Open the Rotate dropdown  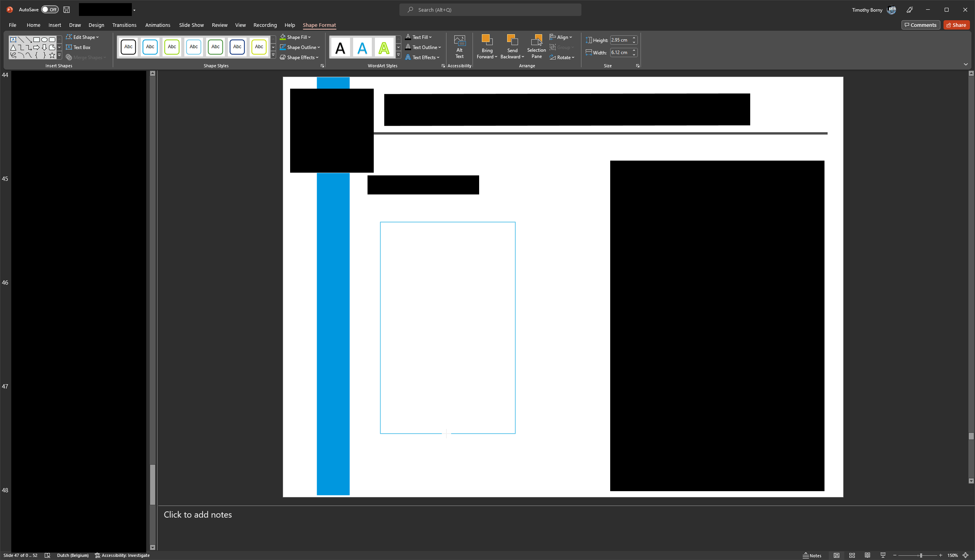pyautogui.click(x=562, y=58)
